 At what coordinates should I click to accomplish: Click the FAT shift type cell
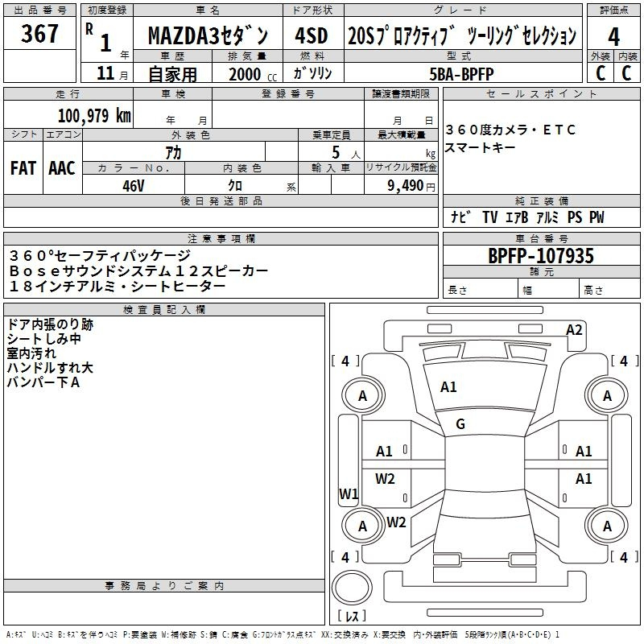point(23,168)
